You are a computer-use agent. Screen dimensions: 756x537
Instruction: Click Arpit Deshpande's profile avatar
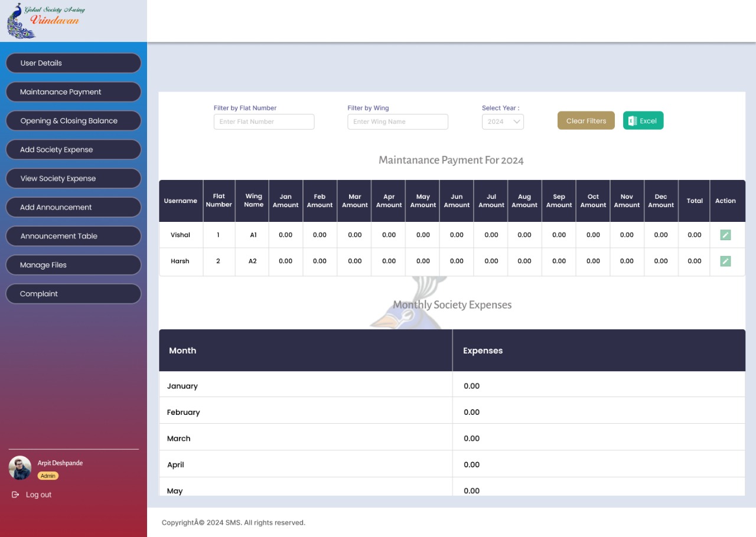pyautogui.click(x=20, y=468)
